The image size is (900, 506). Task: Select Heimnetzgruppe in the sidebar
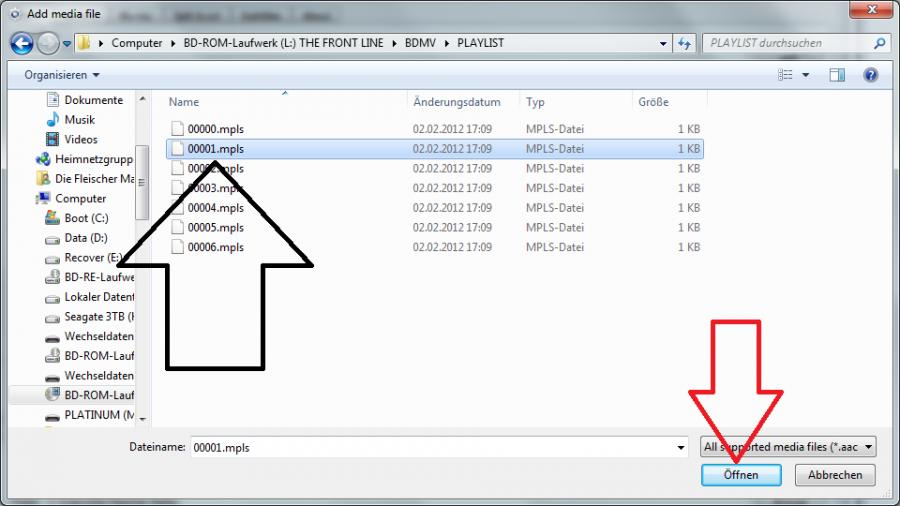(x=94, y=159)
